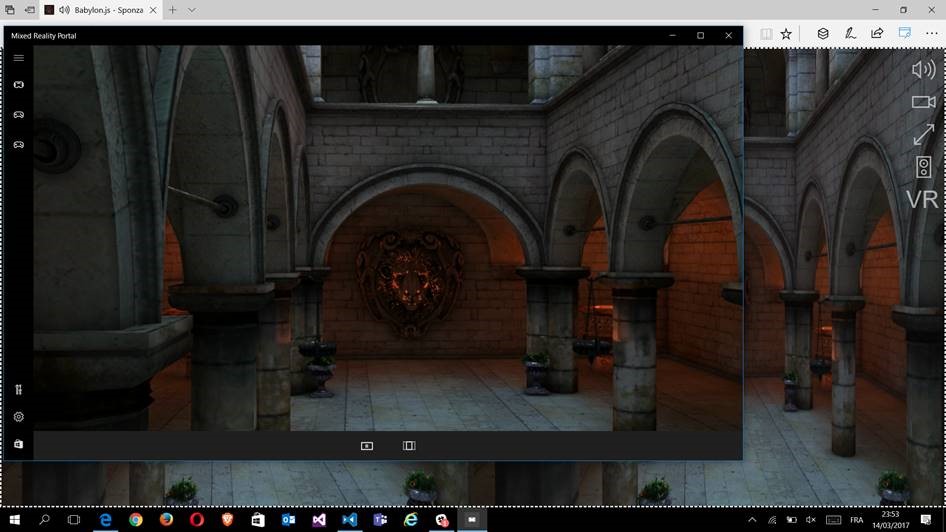The image size is (946, 532).
Task: Enter fullscreen with the diagonal arrows icon
Action: [x=923, y=135]
